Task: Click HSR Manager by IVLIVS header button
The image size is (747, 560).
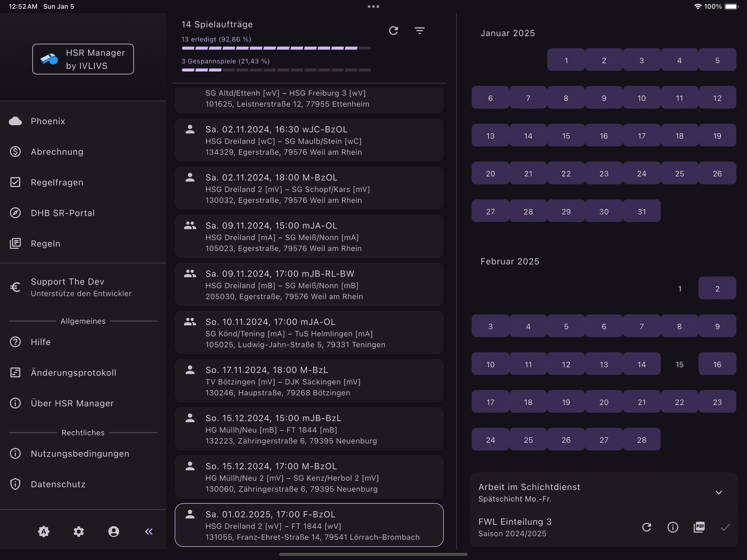Action: (x=83, y=59)
